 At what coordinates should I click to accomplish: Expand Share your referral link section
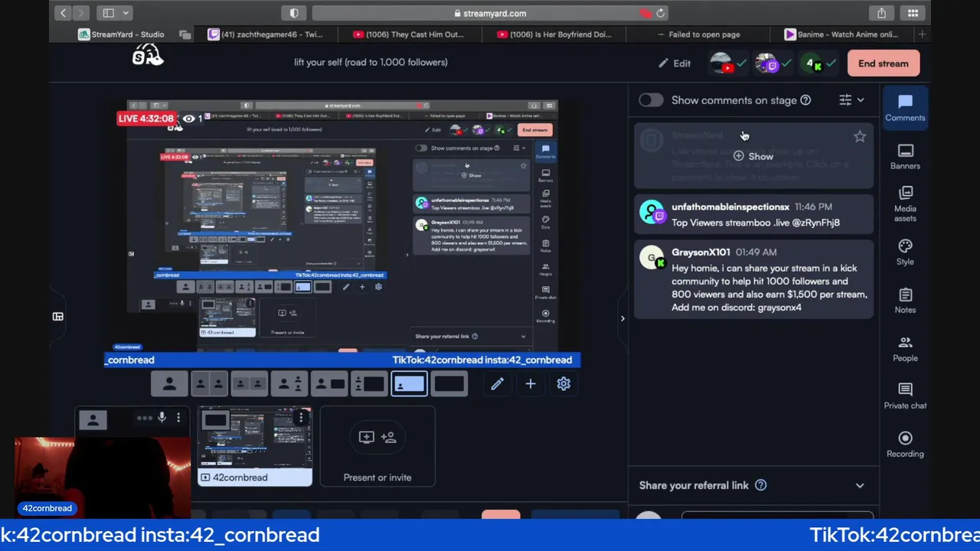point(860,485)
